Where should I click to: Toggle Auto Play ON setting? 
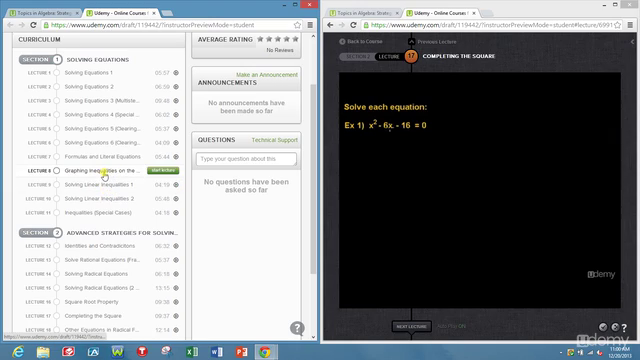451,326
